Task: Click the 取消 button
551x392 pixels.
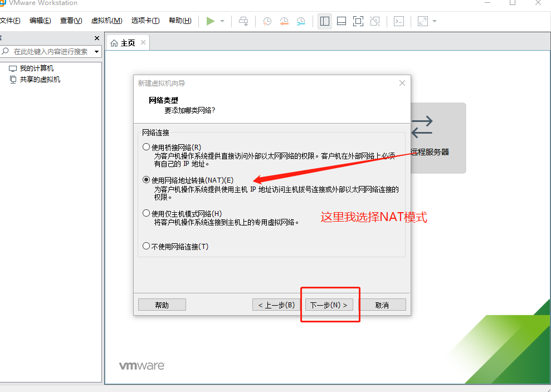Action: tap(382, 305)
